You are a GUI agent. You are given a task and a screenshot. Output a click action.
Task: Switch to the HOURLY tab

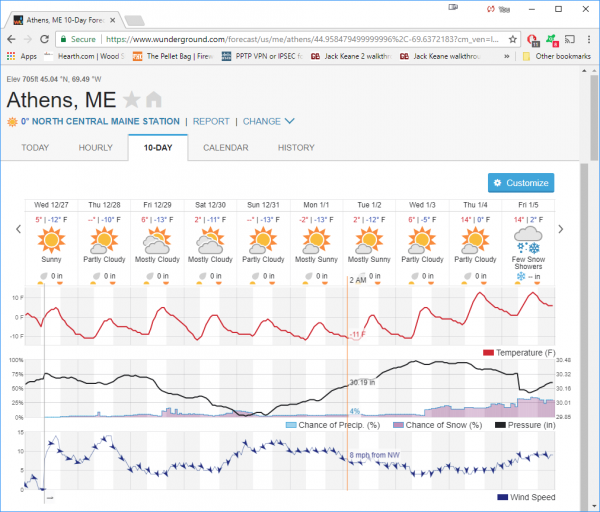coord(96,148)
